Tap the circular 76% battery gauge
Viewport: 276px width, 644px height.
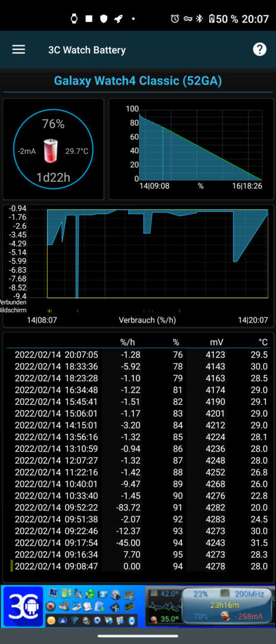(54, 148)
